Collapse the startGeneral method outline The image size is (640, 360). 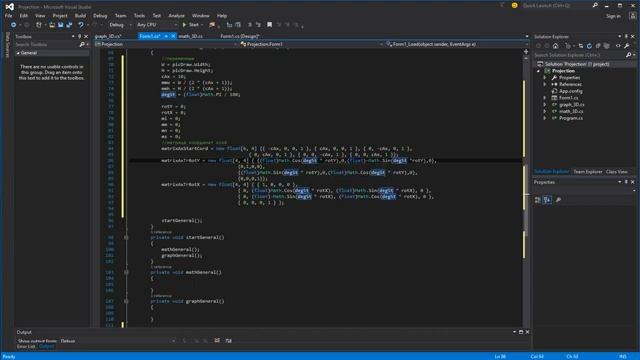(126, 238)
